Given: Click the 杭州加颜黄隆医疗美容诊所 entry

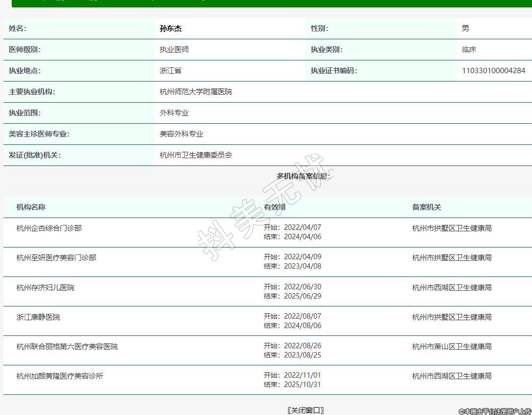Looking at the screenshot, I should pos(60,376).
